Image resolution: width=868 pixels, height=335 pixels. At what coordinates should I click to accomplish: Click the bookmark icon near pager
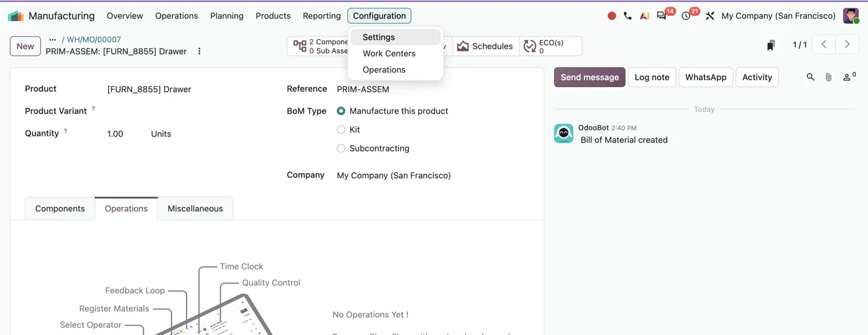pos(771,45)
